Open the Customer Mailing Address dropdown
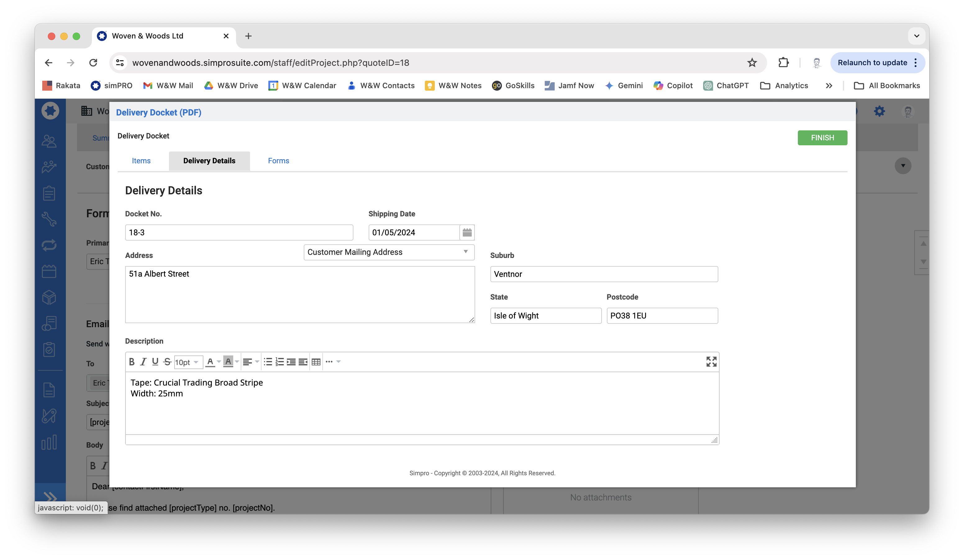 tap(389, 252)
